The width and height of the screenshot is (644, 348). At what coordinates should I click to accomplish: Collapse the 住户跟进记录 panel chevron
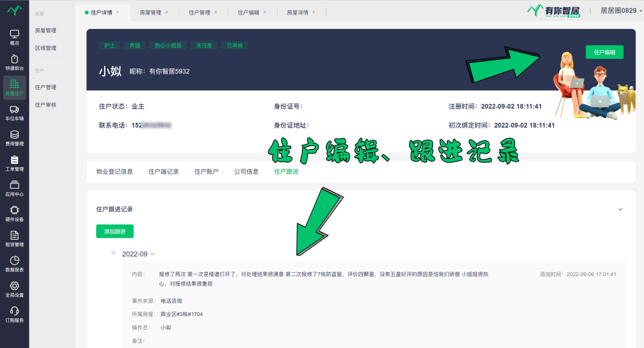[x=620, y=209]
